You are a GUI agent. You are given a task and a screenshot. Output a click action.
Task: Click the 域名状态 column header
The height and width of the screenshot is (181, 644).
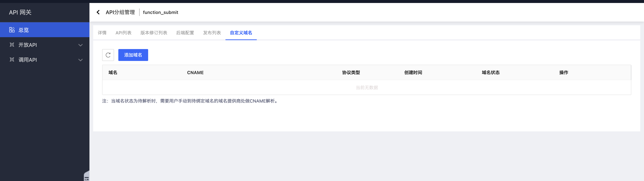pyautogui.click(x=490, y=72)
